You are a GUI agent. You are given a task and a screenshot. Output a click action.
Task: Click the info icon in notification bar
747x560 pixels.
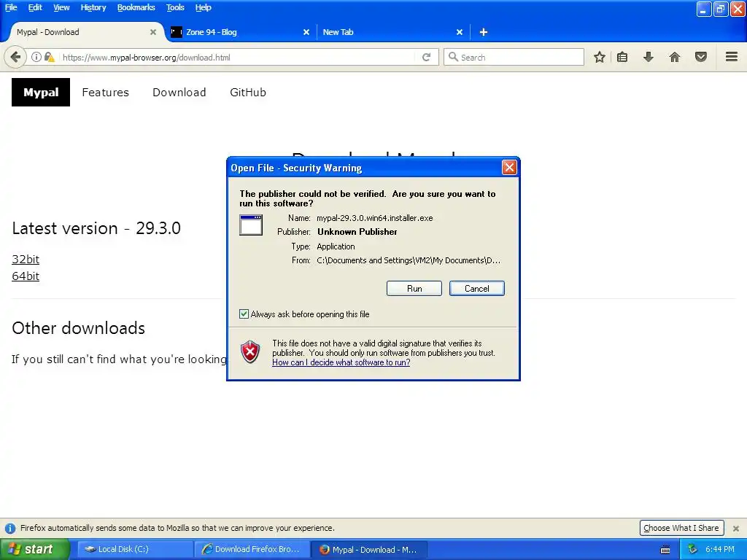pyautogui.click(x=10, y=528)
